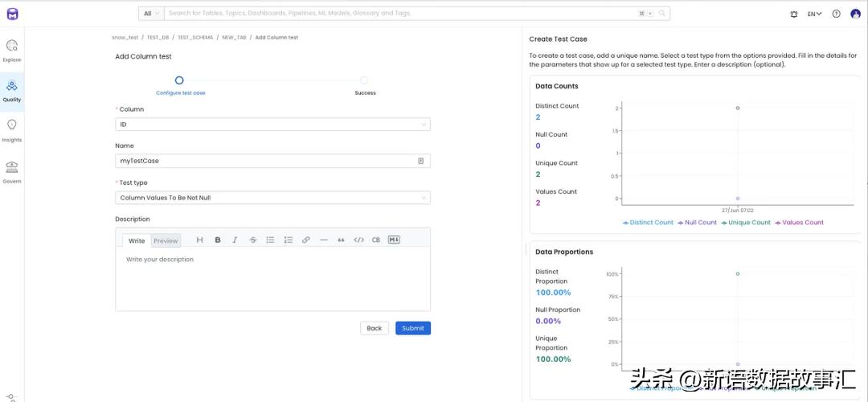Click the Data Proportions heading
The image size is (868, 402).
click(564, 252)
